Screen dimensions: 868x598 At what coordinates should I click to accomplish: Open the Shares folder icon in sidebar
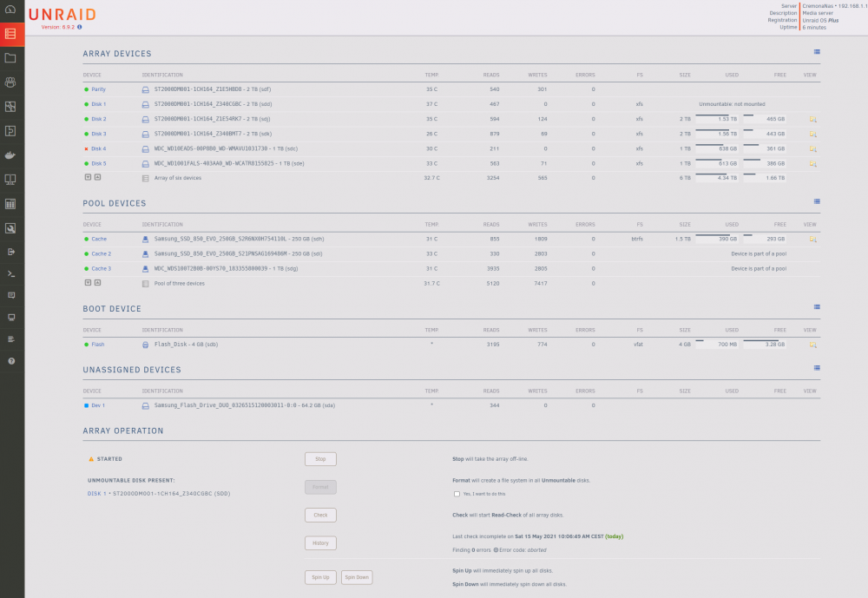(x=10, y=57)
